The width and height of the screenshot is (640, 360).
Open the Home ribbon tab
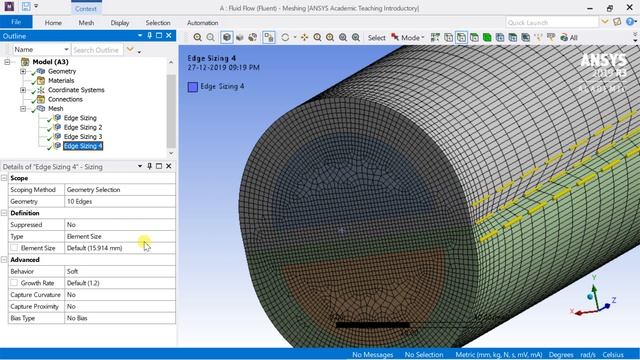tap(53, 23)
